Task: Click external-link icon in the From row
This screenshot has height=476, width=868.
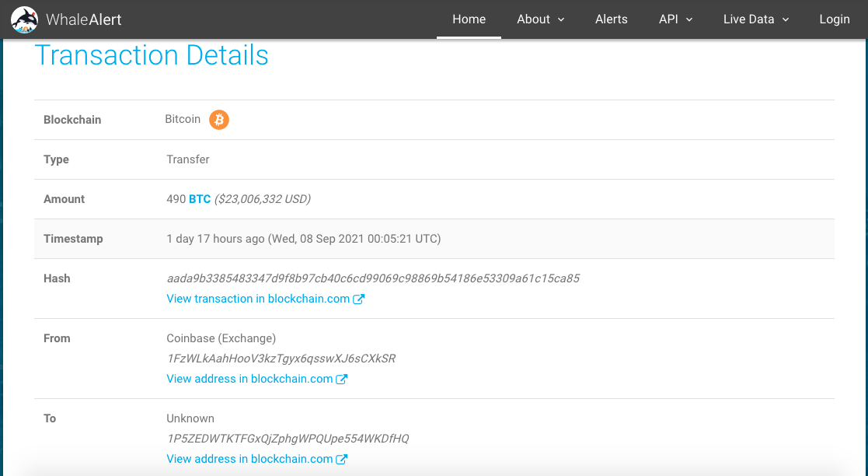Action: tap(342, 379)
